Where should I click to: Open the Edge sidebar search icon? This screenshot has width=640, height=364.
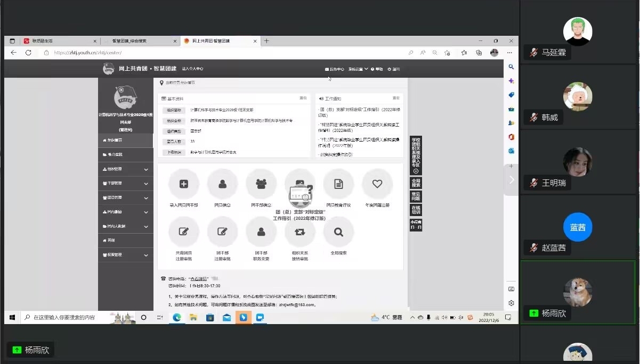[x=511, y=67]
